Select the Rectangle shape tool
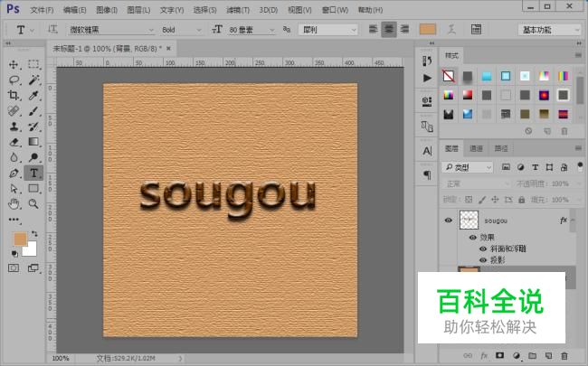 point(33,189)
